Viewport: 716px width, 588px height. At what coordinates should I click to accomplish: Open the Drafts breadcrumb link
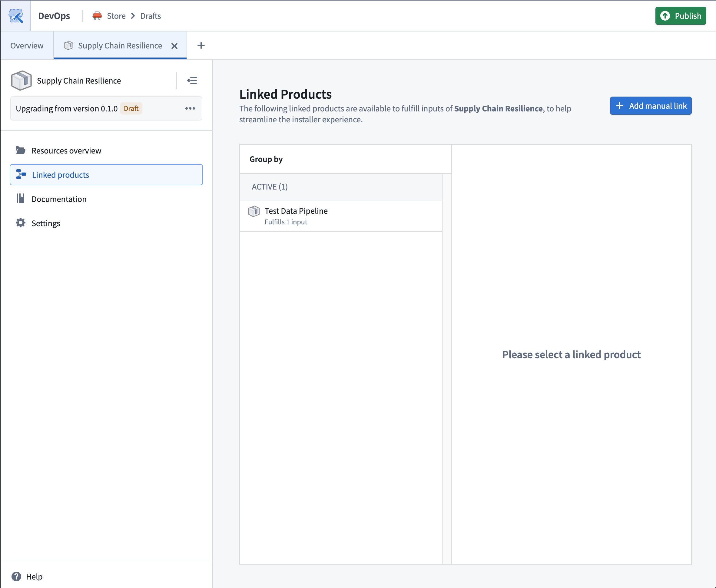(x=151, y=16)
